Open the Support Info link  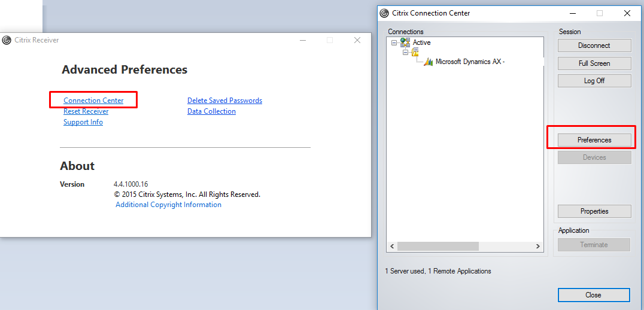pyautogui.click(x=83, y=122)
